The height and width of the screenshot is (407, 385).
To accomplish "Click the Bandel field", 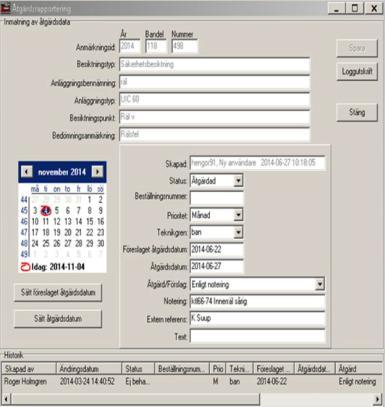I will pyautogui.click(x=156, y=46).
